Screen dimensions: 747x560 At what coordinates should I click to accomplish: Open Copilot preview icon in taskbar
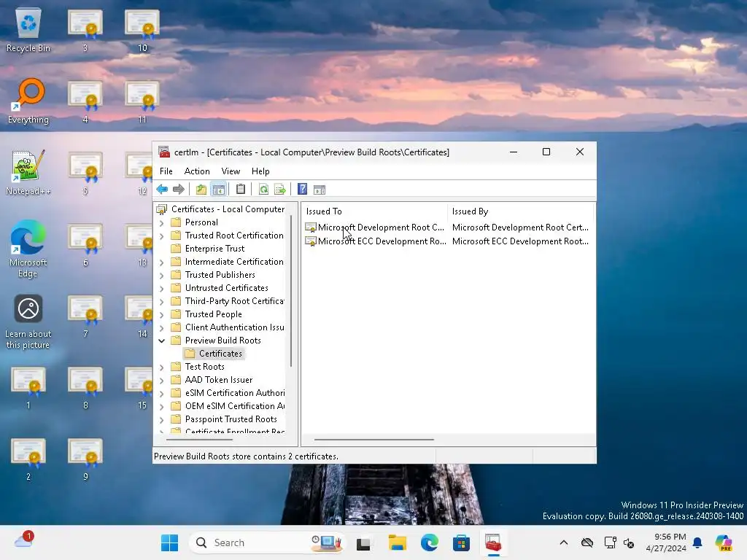[724, 542]
